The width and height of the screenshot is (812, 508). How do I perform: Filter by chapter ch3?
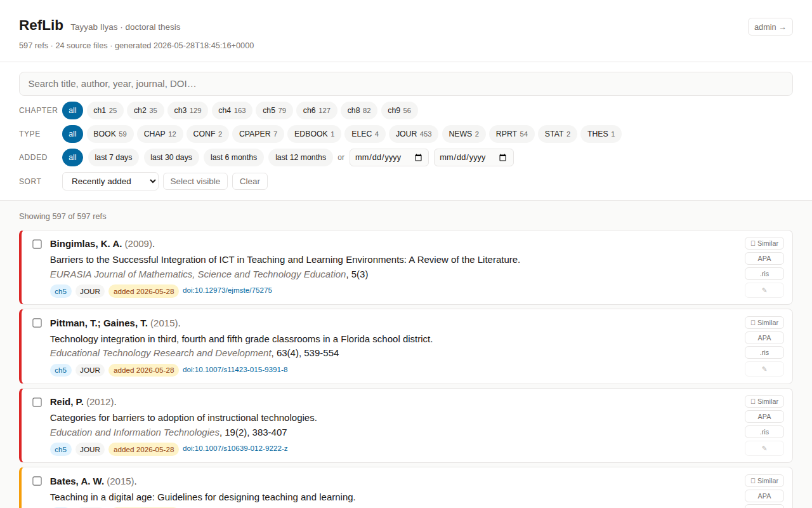[x=188, y=110]
